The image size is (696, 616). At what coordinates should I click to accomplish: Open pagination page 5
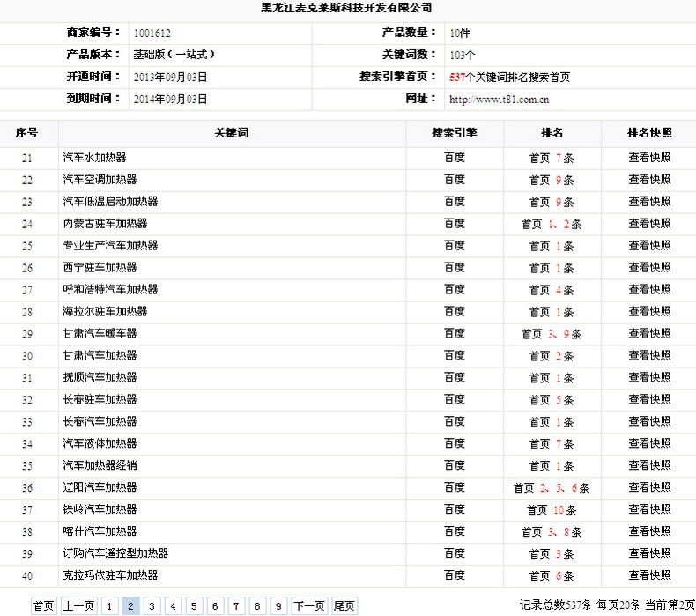tap(194, 605)
